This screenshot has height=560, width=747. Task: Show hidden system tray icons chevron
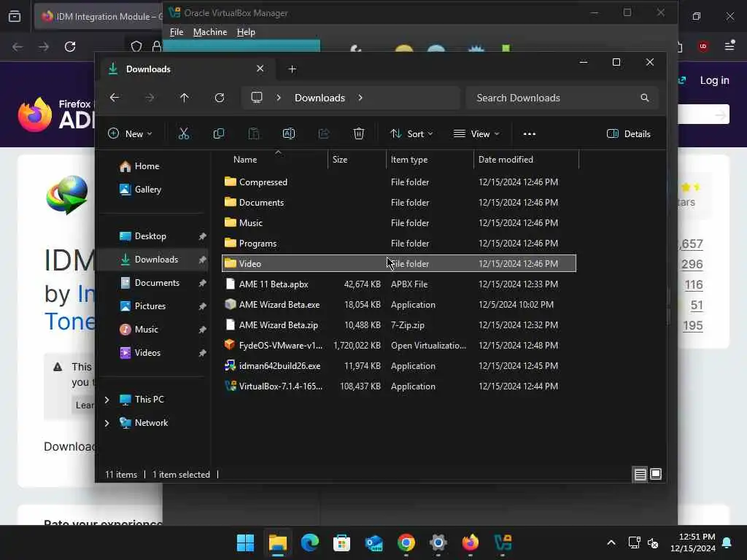click(x=611, y=542)
